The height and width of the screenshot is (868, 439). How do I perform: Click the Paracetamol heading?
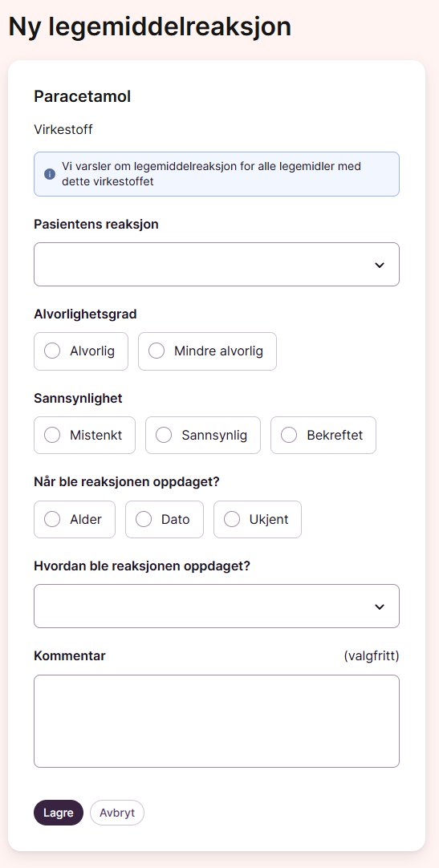(x=83, y=96)
